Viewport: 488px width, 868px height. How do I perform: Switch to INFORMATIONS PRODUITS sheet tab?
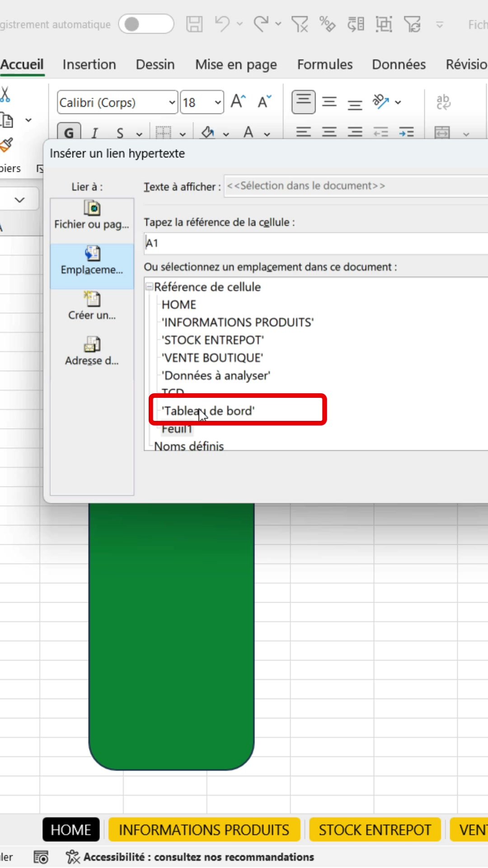coord(204,830)
